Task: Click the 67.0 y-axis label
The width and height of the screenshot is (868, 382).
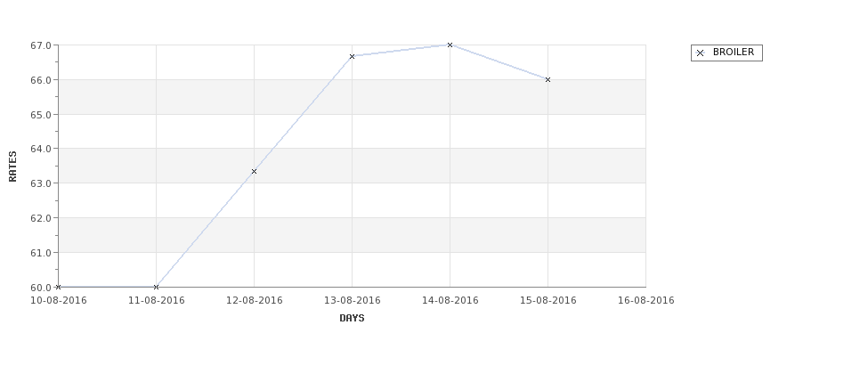Action: tap(41, 45)
